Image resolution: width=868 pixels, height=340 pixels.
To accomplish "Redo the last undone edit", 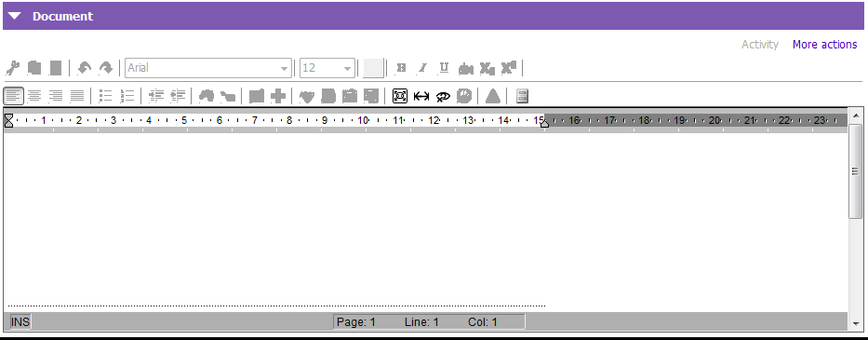I will (x=105, y=68).
